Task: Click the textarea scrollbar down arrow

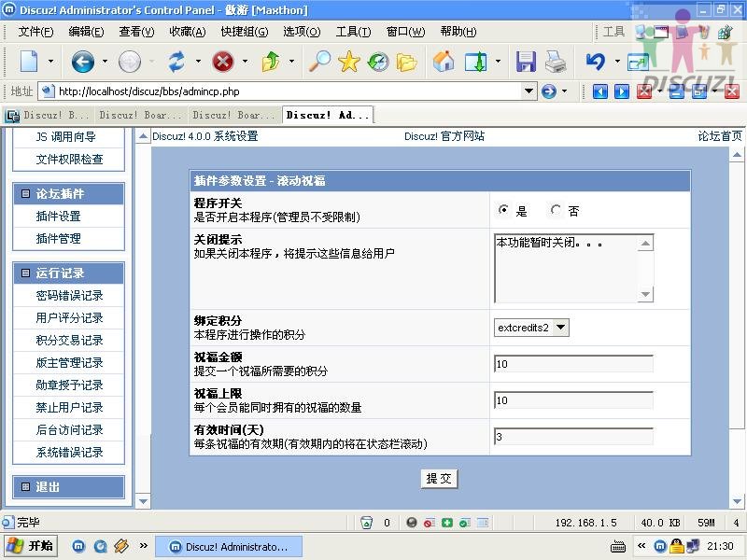Action: tap(645, 294)
